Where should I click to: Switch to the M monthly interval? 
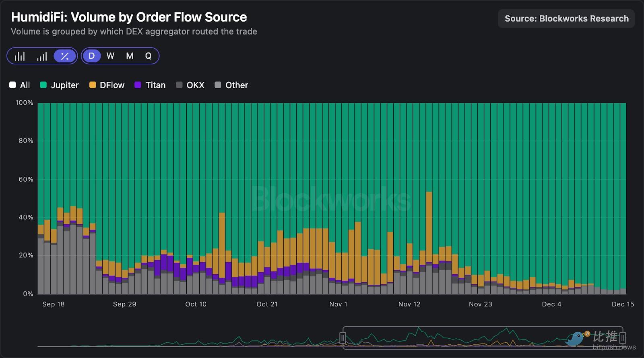130,56
